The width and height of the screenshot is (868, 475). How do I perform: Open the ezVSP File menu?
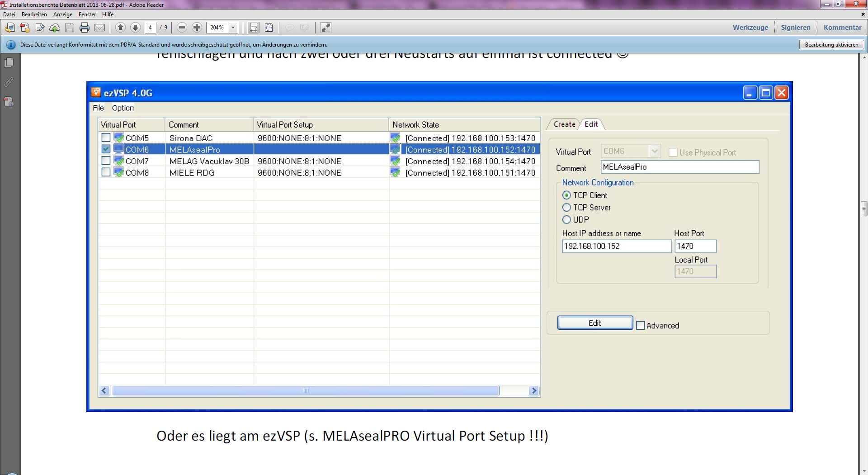click(98, 108)
